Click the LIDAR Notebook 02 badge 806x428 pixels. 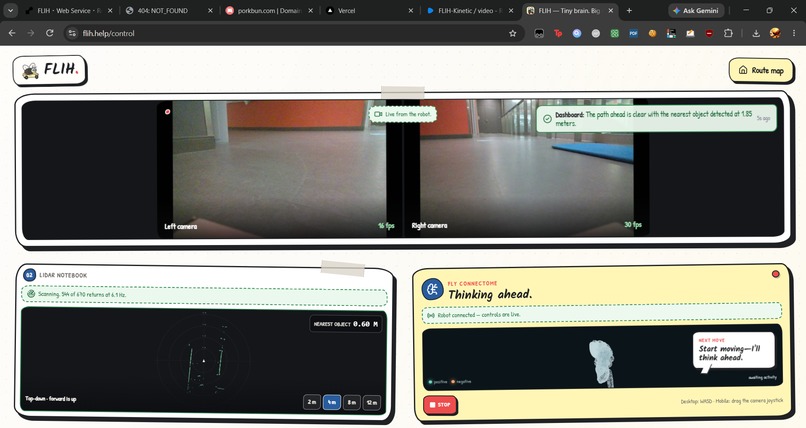point(29,275)
